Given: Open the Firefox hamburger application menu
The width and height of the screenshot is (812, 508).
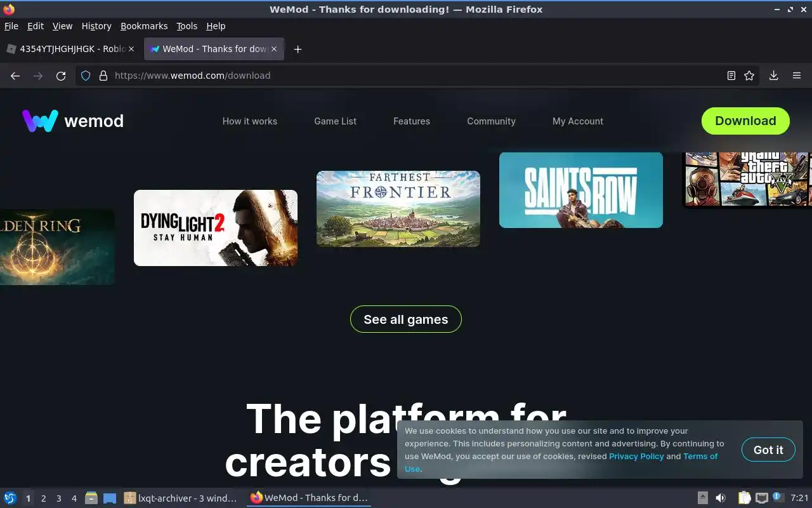Looking at the screenshot, I should pyautogui.click(x=797, y=76).
